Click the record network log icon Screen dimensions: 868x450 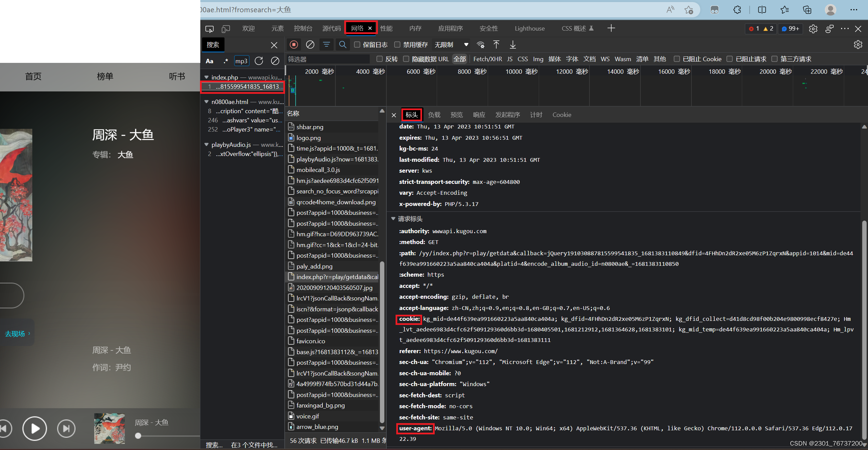coord(294,45)
